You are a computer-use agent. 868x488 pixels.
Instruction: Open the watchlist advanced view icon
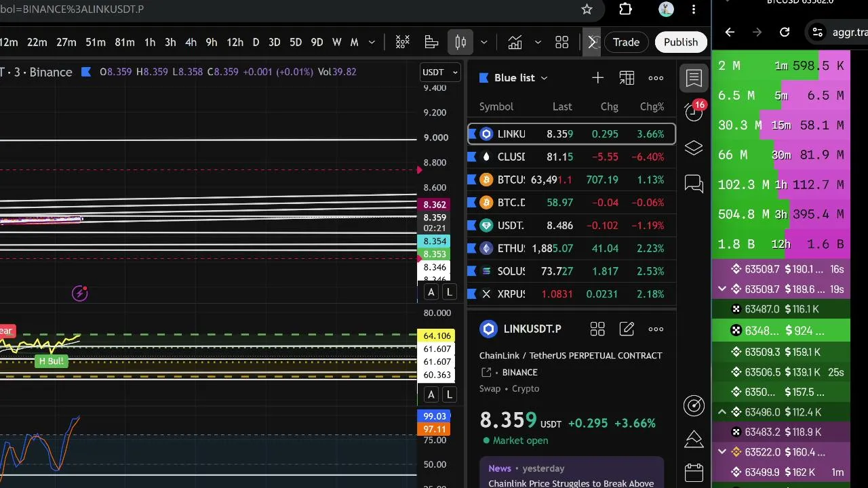pos(627,78)
